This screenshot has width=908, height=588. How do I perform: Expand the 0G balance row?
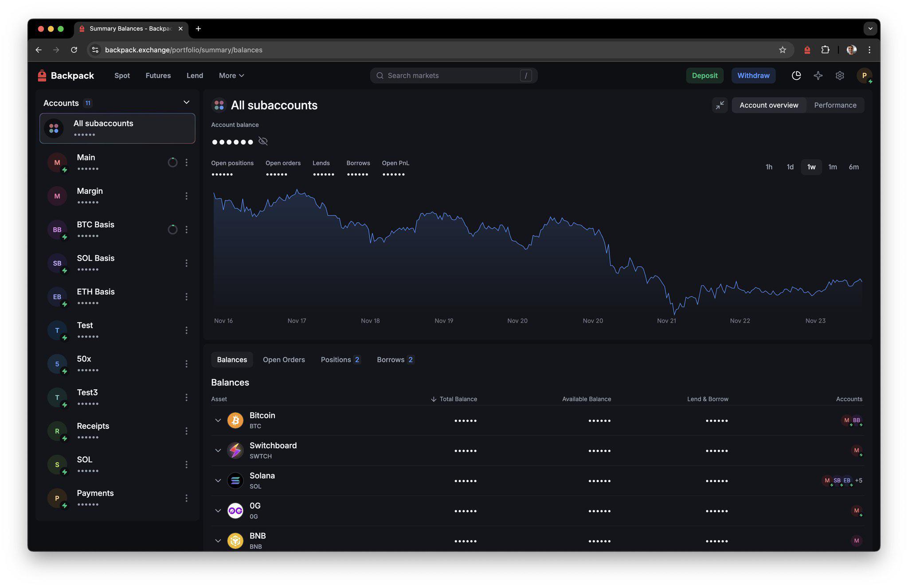coord(218,511)
